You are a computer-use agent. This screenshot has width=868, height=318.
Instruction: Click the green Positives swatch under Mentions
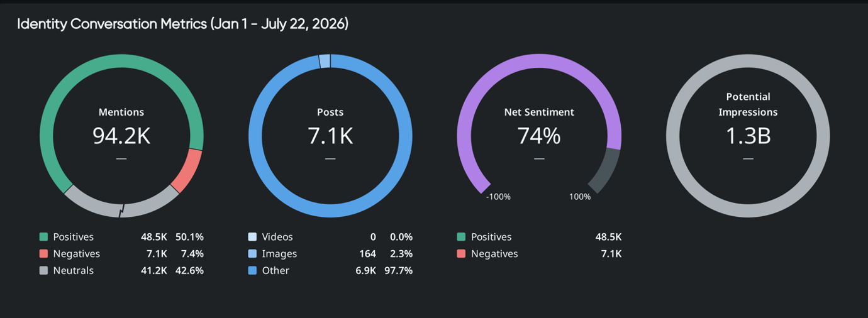(43, 237)
